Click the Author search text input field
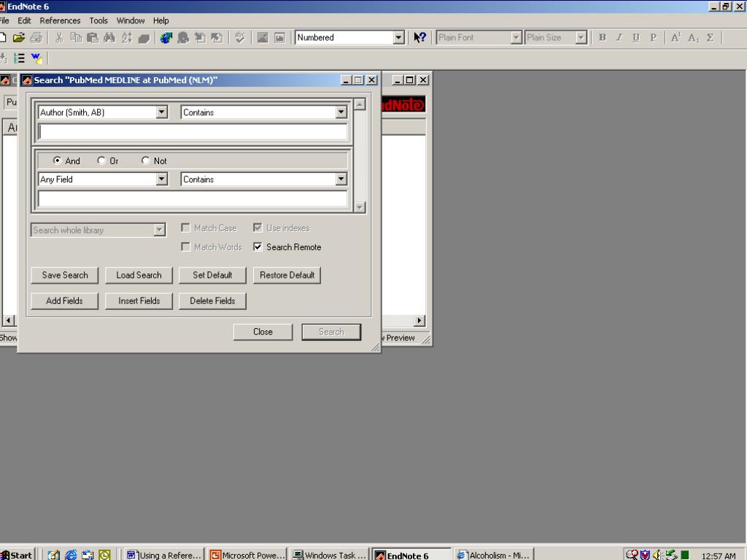Viewport: 747px width, 560px height. 193,132
